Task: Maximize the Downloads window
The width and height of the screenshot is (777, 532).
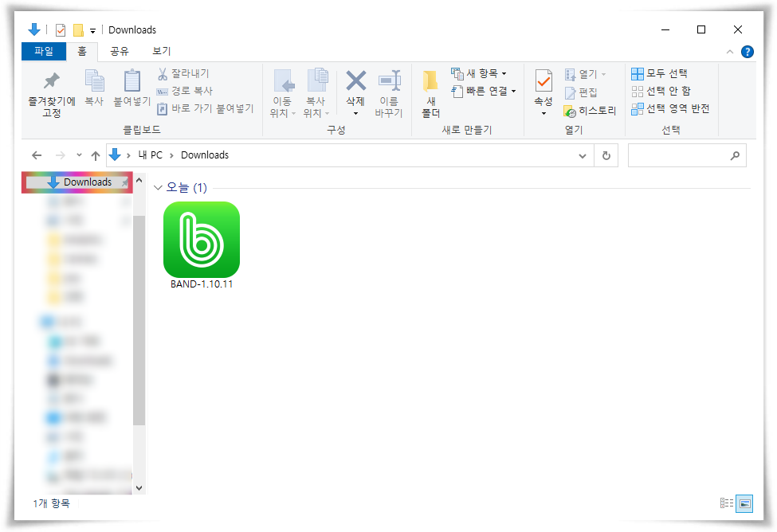Action: [x=701, y=29]
